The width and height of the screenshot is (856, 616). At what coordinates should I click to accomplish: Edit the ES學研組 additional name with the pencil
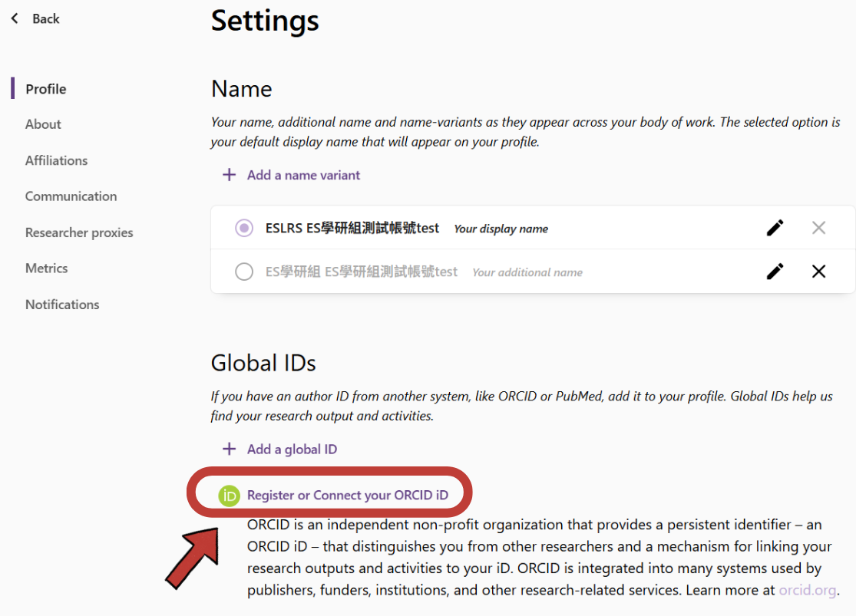pos(775,271)
